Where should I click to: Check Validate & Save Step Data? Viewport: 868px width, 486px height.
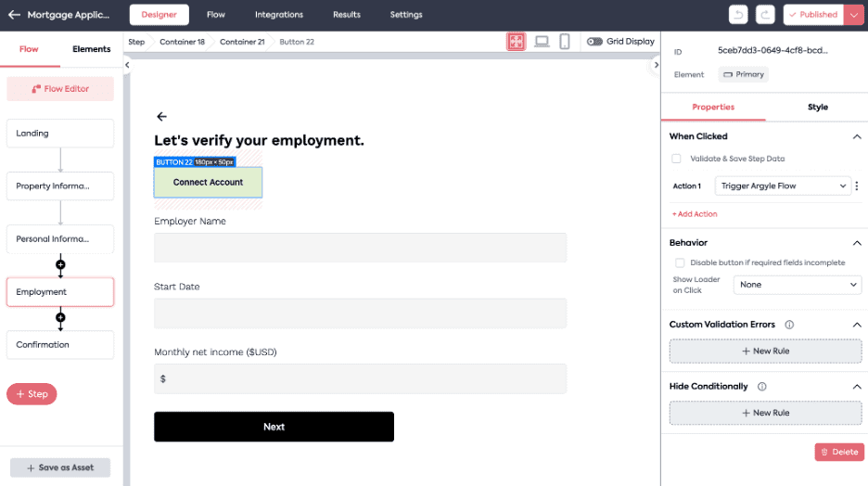pos(676,159)
